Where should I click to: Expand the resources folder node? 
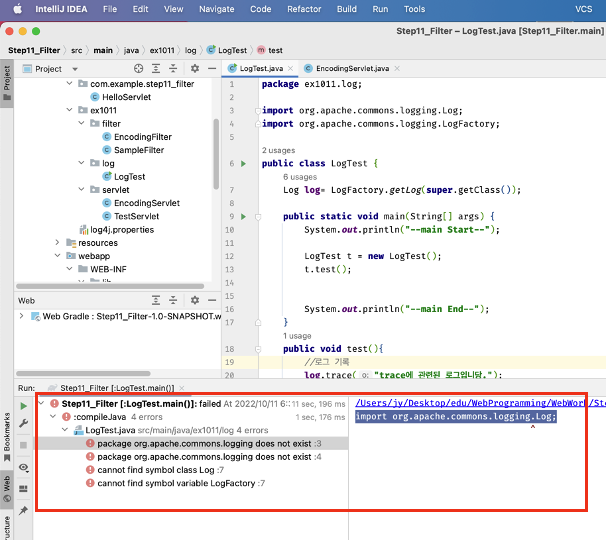tap(57, 242)
